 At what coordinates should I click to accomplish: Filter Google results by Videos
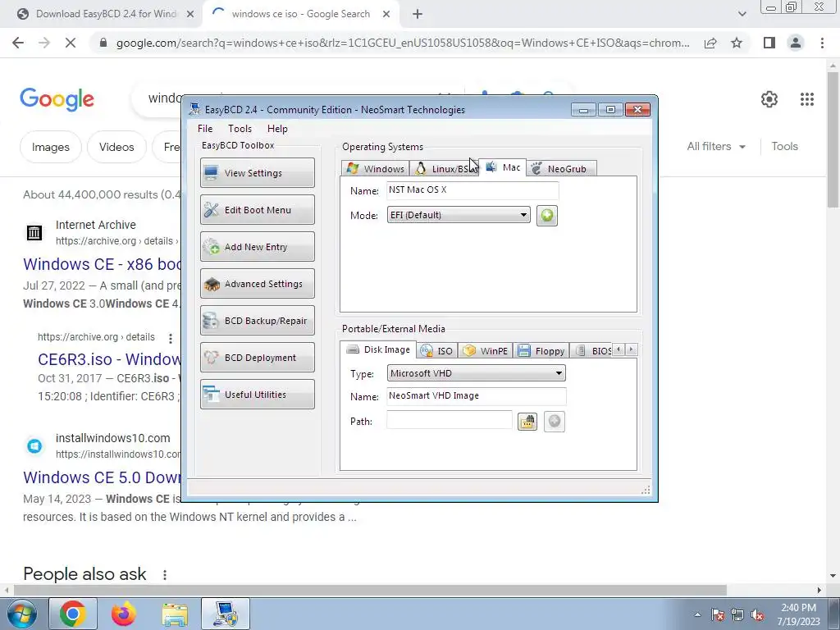[x=116, y=147]
